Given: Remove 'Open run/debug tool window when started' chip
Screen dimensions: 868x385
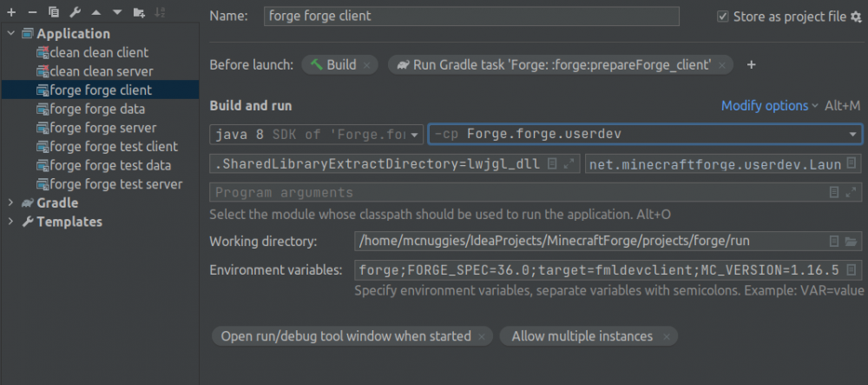Looking at the screenshot, I should [482, 336].
